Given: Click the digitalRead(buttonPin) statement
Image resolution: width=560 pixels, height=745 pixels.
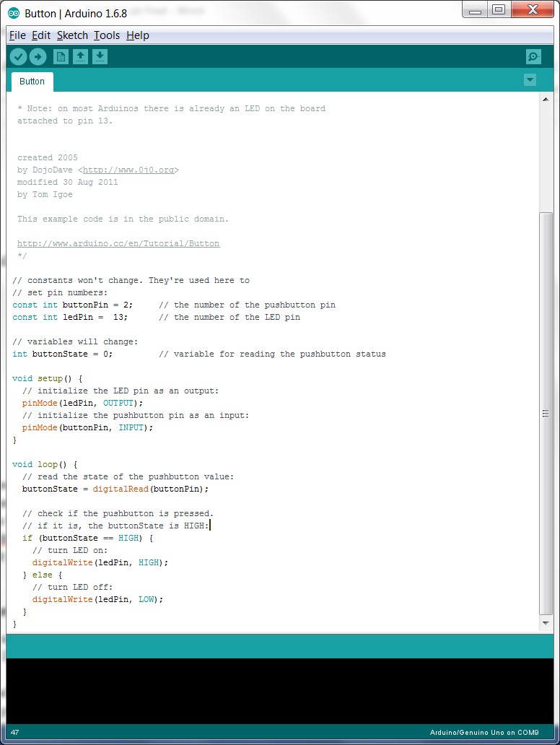Looking at the screenshot, I should (115, 489).
